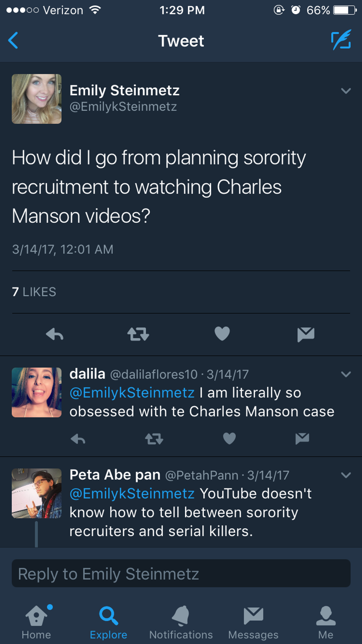
Task: Go to the Me profile tab
Action: [326, 622]
